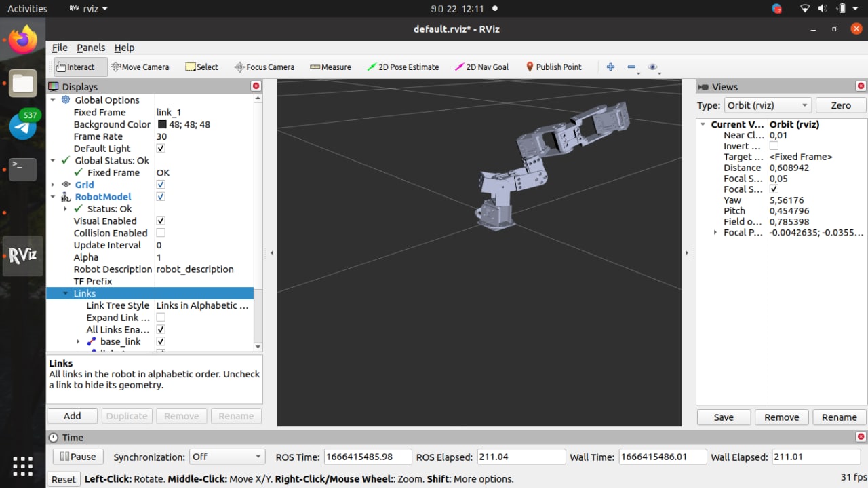The image size is (868, 488).
Task: Select the Publish Point tool
Action: [x=553, y=67]
